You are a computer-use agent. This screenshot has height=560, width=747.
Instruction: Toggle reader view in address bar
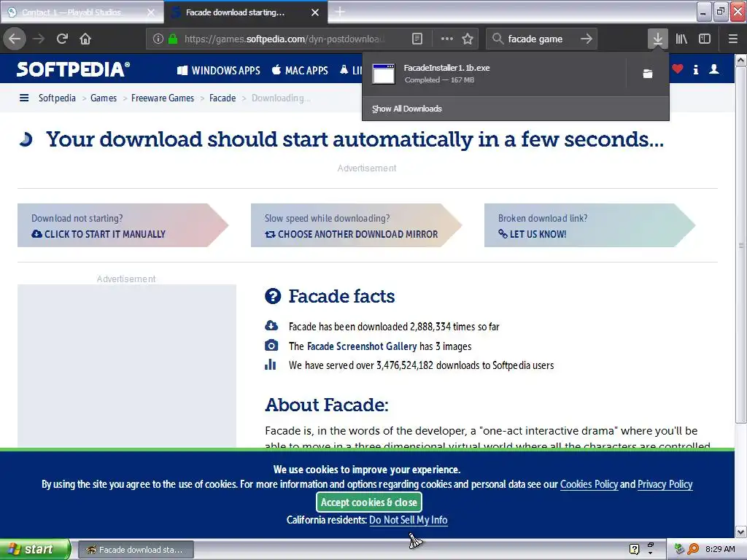coord(417,39)
